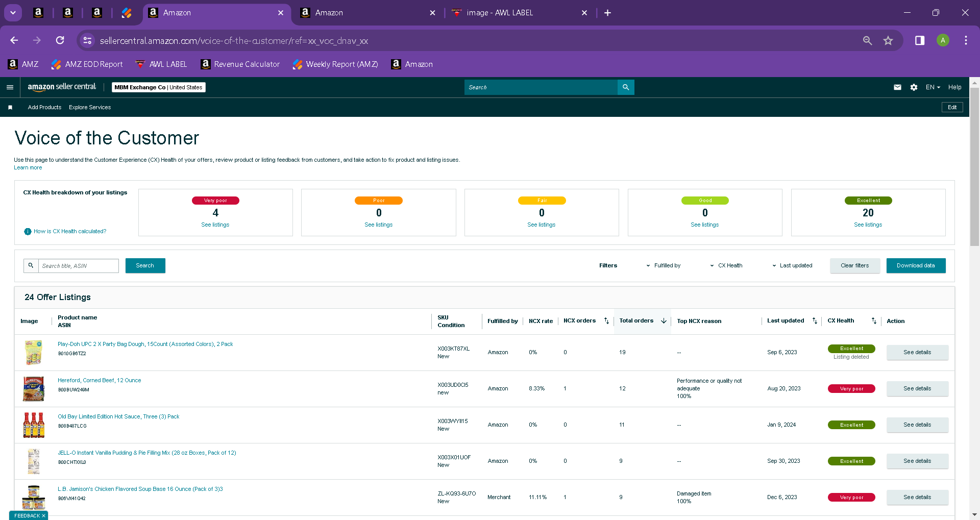
Task: Sort by NCX orders arrows icon
Action: (x=606, y=321)
